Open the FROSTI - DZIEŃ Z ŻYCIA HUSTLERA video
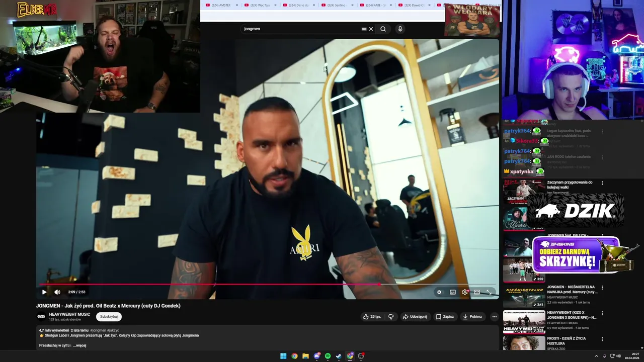This screenshot has width=644, height=362. click(x=567, y=340)
